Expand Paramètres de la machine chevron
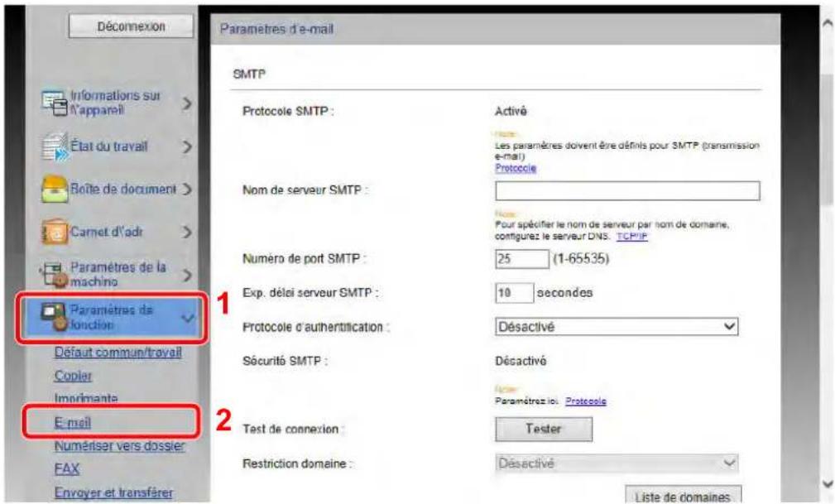Viewport: 835px width, 504px height. click(186, 275)
